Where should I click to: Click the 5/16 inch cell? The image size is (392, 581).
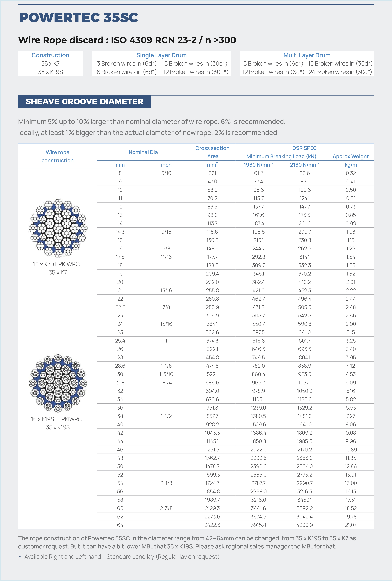[x=166, y=173]
